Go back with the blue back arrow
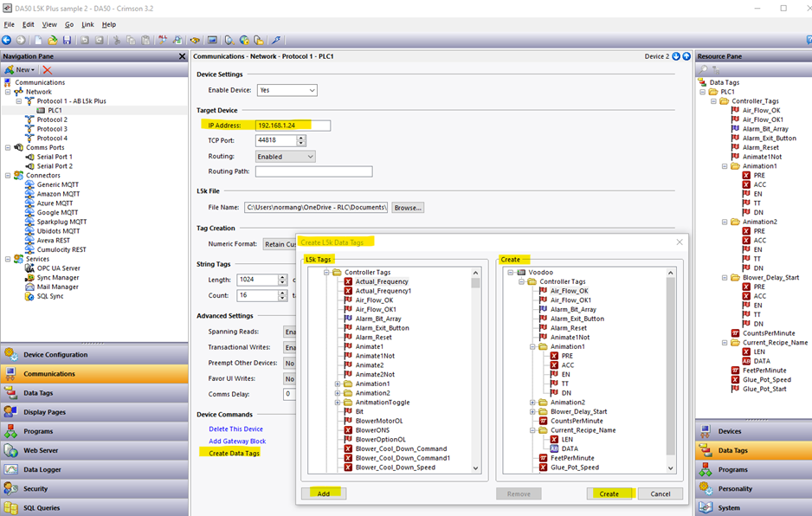The image size is (812, 516). pyautogui.click(x=6, y=40)
